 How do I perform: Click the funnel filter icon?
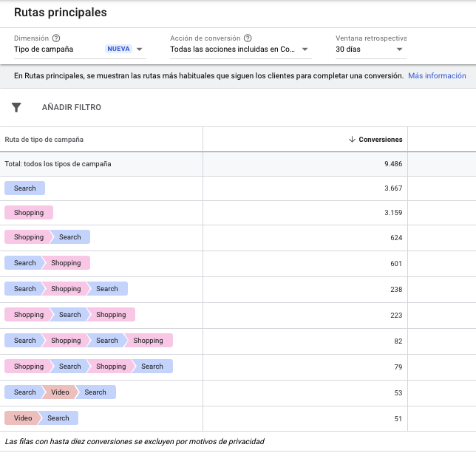16,107
